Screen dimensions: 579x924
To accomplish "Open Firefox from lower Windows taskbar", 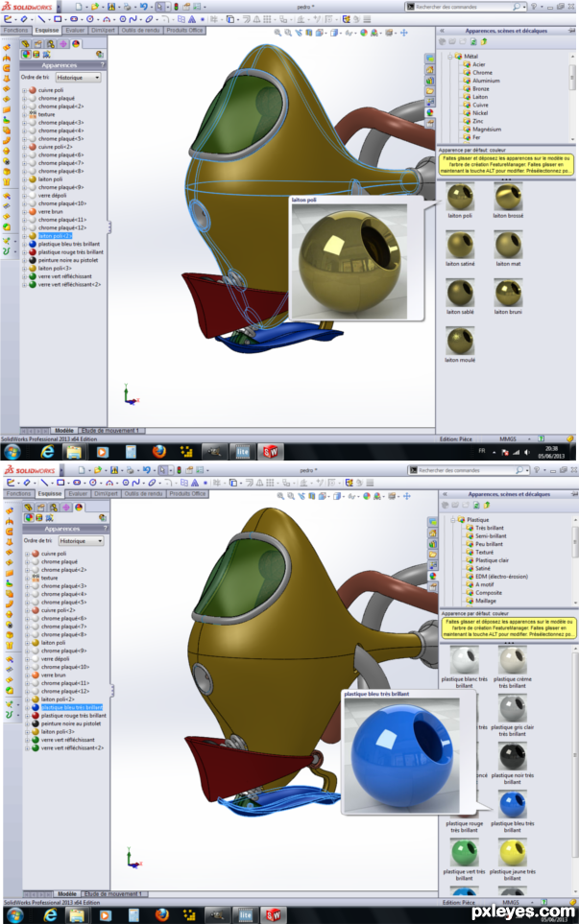I will coord(161,914).
